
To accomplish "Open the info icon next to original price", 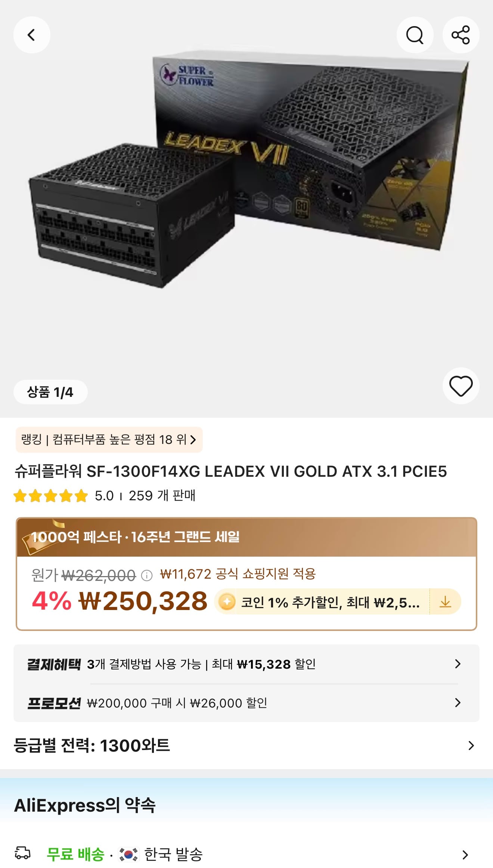I will tap(147, 576).
